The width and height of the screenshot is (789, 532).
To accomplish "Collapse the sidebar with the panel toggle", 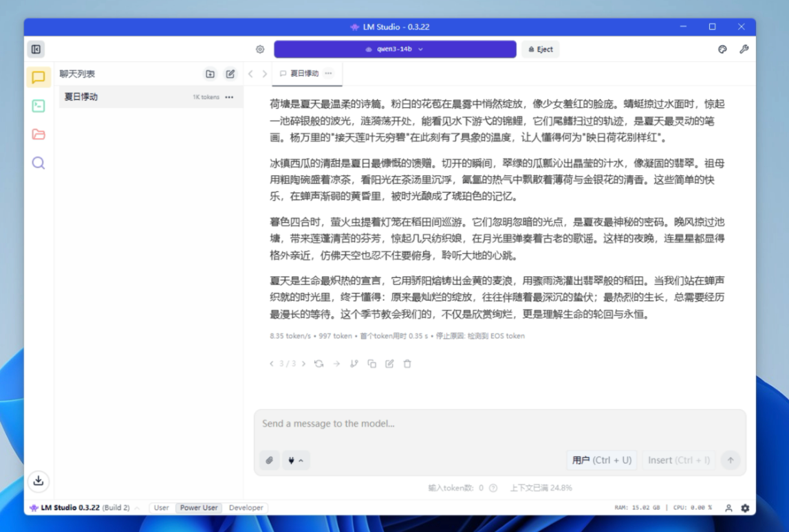I will click(x=36, y=49).
